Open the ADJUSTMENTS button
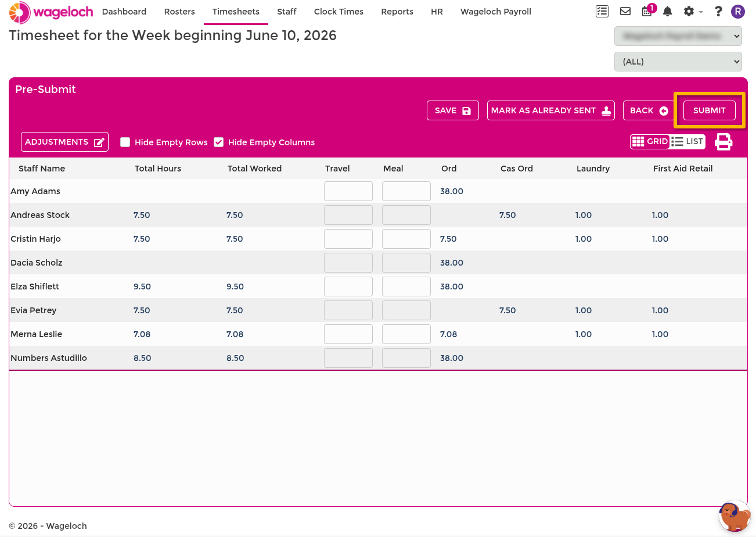This screenshot has width=756, height=537. (x=64, y=142)
